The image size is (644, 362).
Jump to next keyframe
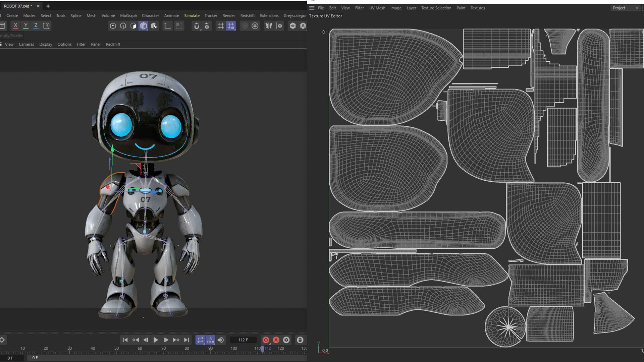click(176, 340)
